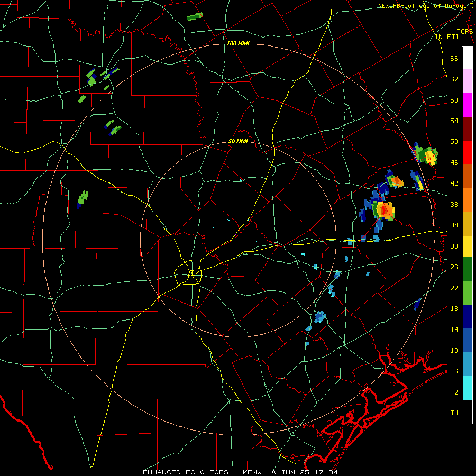Pick the dark green legend swatch

point(467,269)
